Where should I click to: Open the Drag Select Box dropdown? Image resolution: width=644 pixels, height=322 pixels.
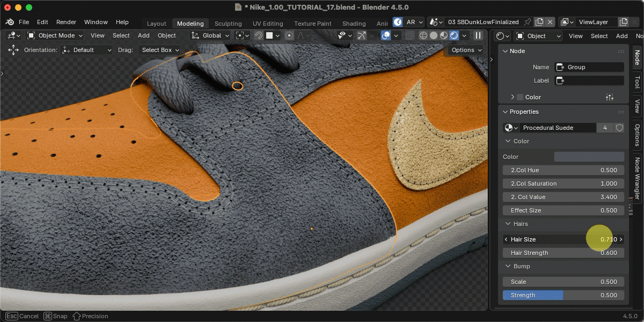pos(162,50)
